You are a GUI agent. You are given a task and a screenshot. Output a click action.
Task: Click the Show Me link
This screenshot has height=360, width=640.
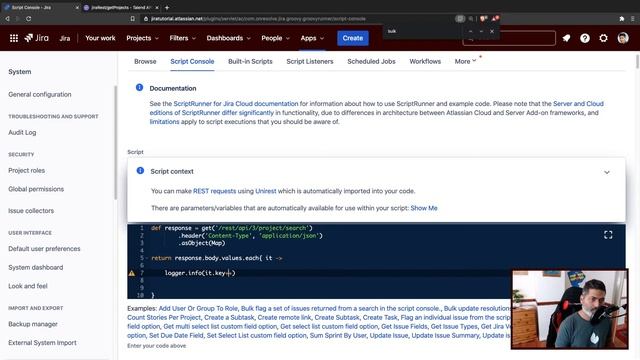click(424, 208)
